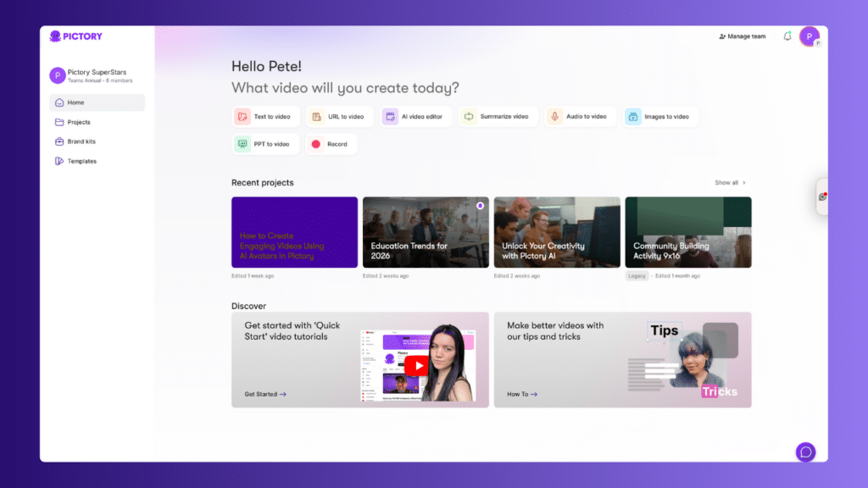Screen dimensions: 868x488
Task: Go to Projects in the sidebar
Action: [79, 122]
